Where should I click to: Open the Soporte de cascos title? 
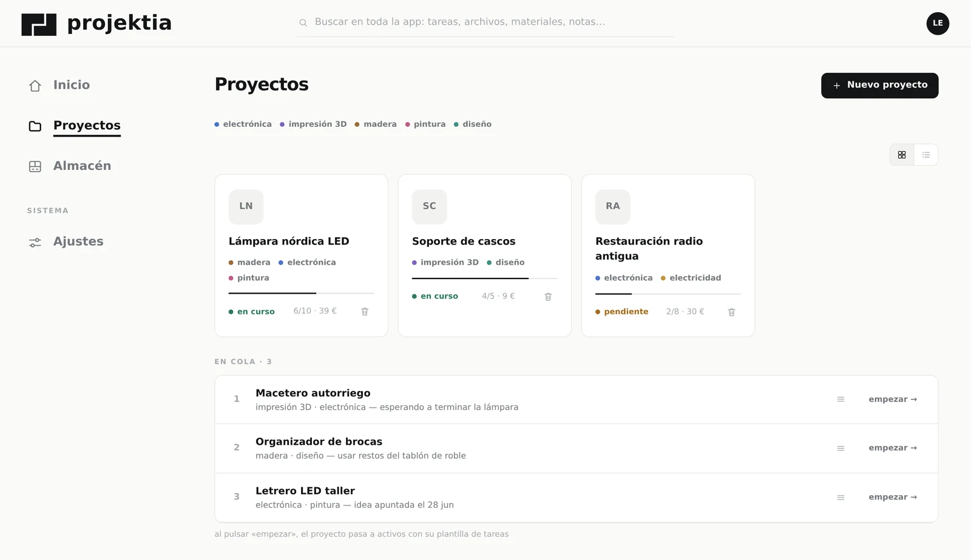(464, 241)
